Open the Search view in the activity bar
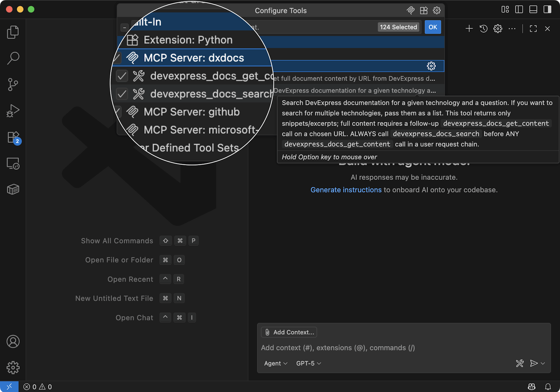This screenshot has width=560, height=392. [x=13, y=58]
